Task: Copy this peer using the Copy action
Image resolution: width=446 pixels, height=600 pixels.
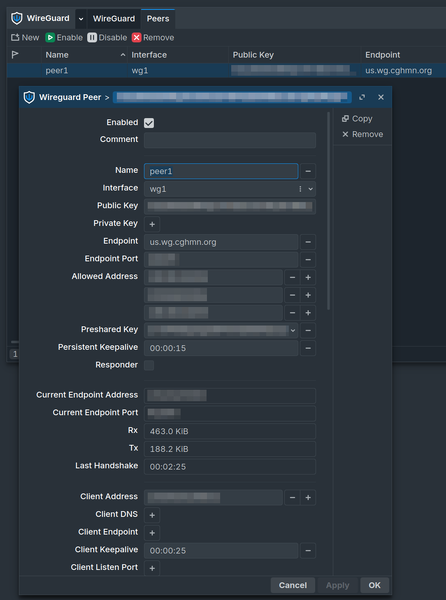Action: (x=357, y=119)
